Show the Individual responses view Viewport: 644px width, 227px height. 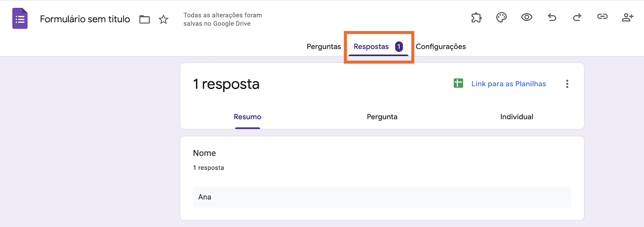(517, 117)
